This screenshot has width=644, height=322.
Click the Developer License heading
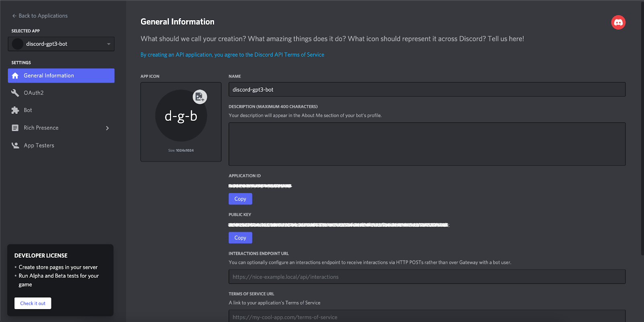point(41,256)
